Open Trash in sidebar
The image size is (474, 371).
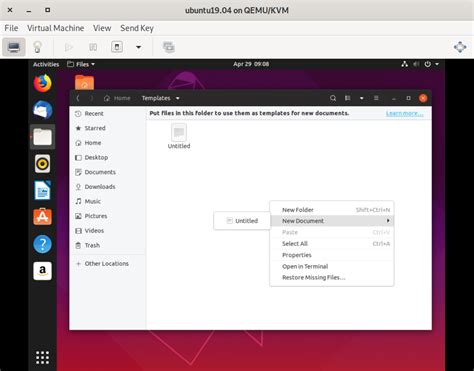click(x=109, y=245)
